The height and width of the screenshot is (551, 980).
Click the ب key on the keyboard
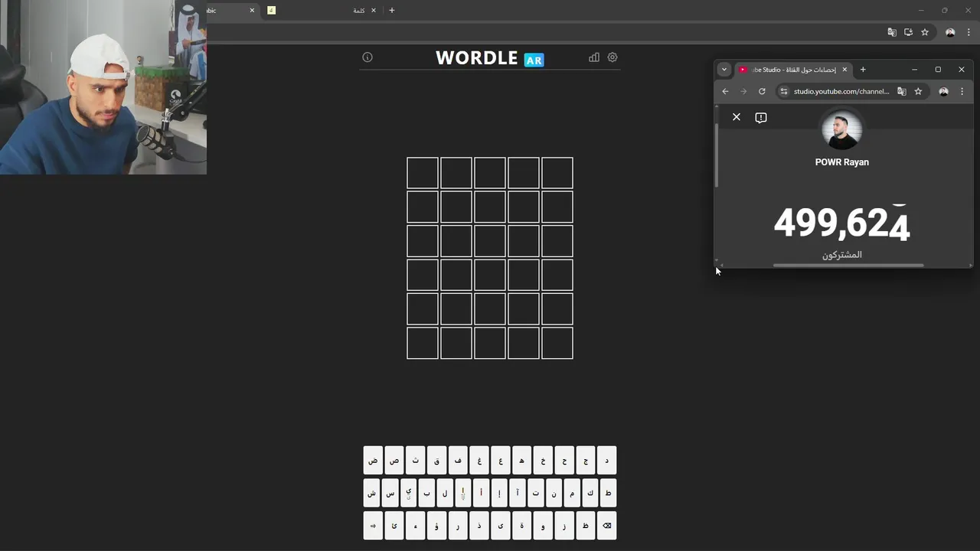coord(426,493)
